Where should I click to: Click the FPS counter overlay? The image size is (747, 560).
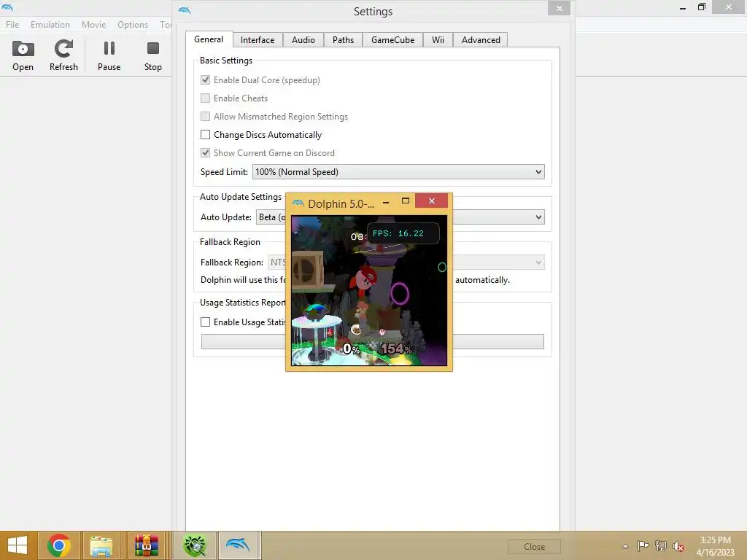click(x=403, y=233)
